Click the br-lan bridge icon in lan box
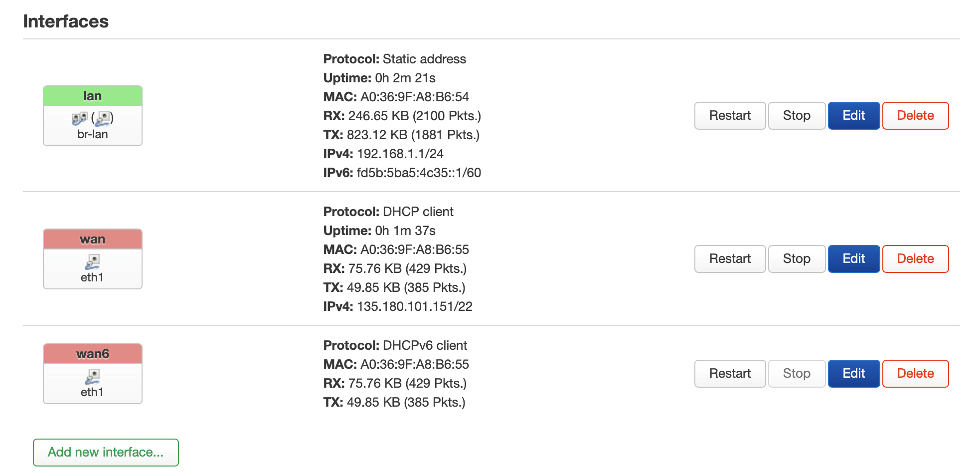The height and width of the screenshot is (476, 980). coord(79,118)
